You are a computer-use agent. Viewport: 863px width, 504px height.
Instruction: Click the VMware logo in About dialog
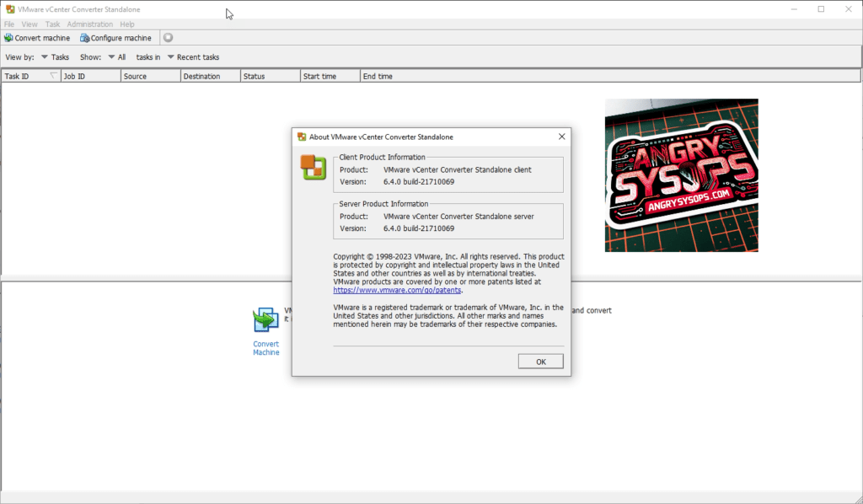click(313, 168)
